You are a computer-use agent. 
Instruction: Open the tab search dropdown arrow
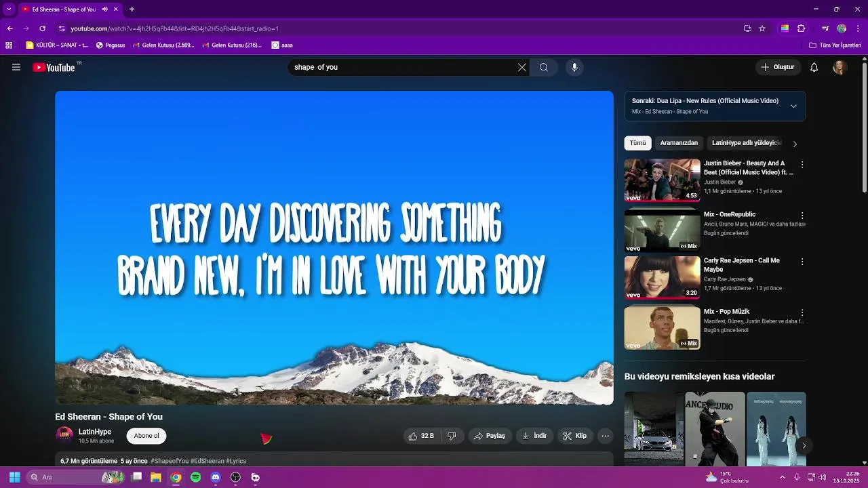[9, 9]
